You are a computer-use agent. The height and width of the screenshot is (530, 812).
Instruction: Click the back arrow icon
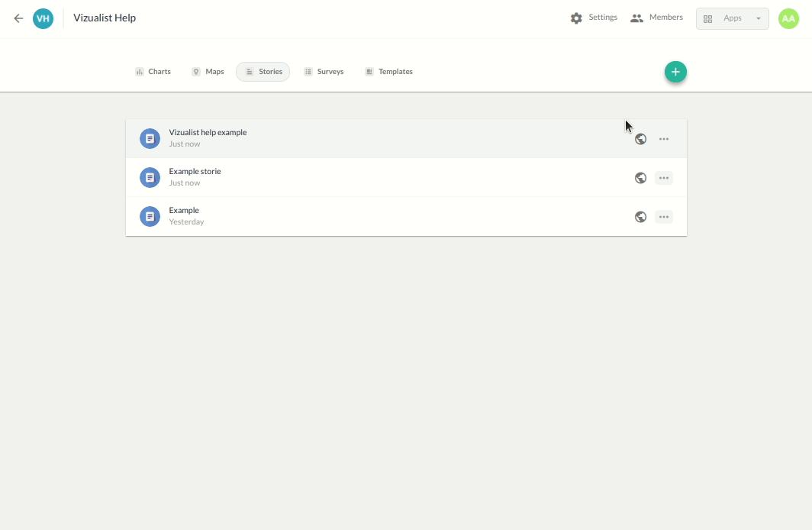coord(18,18)
